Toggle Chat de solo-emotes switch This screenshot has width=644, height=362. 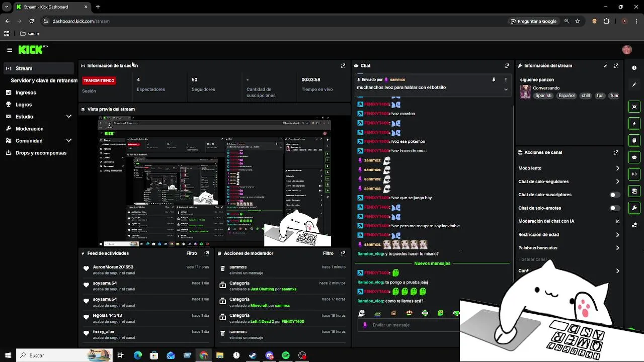[x=614, y=208]
